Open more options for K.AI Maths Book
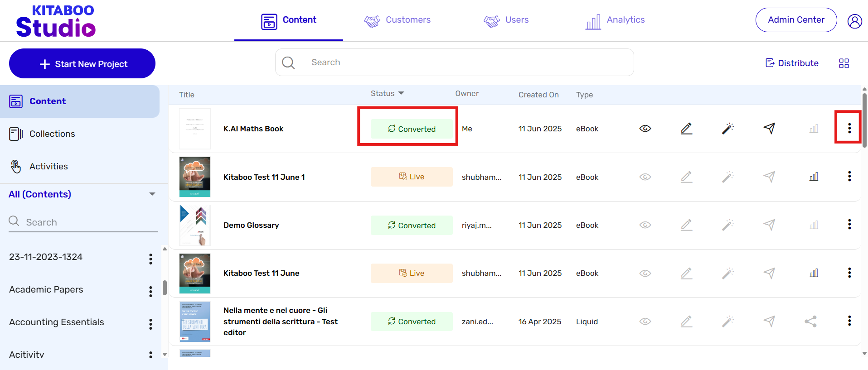Screen dimensions: 868x370 [x=849, y=128]
